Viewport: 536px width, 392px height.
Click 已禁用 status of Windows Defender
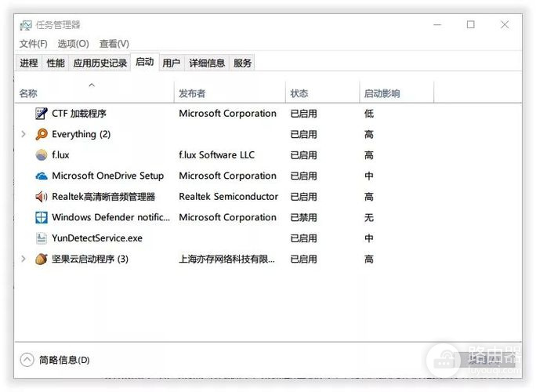[303, 217]
